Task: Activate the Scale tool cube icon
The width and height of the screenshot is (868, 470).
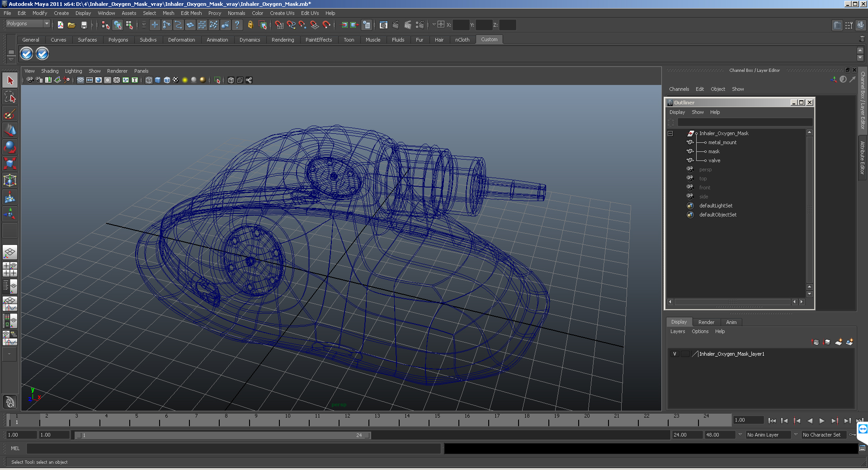Action: [x=10, y=163]
